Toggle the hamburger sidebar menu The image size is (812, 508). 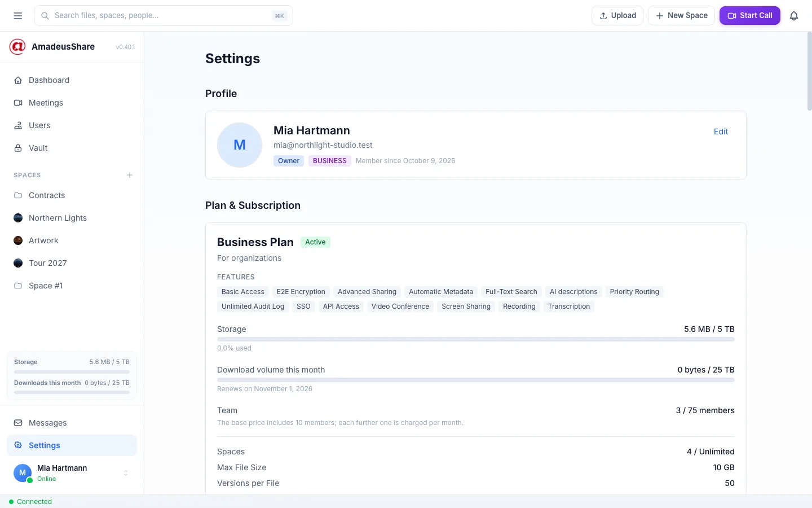18,16
